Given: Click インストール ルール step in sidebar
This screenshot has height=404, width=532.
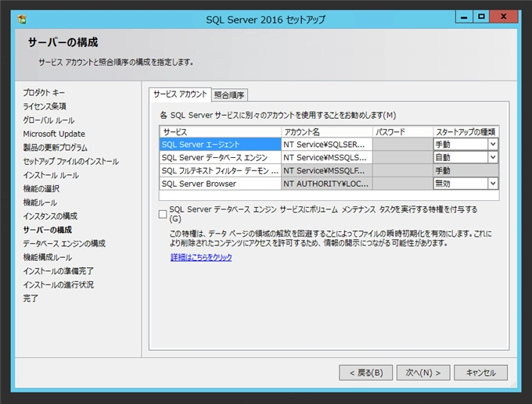Looking at the screenshot, I should click(51, 175).
